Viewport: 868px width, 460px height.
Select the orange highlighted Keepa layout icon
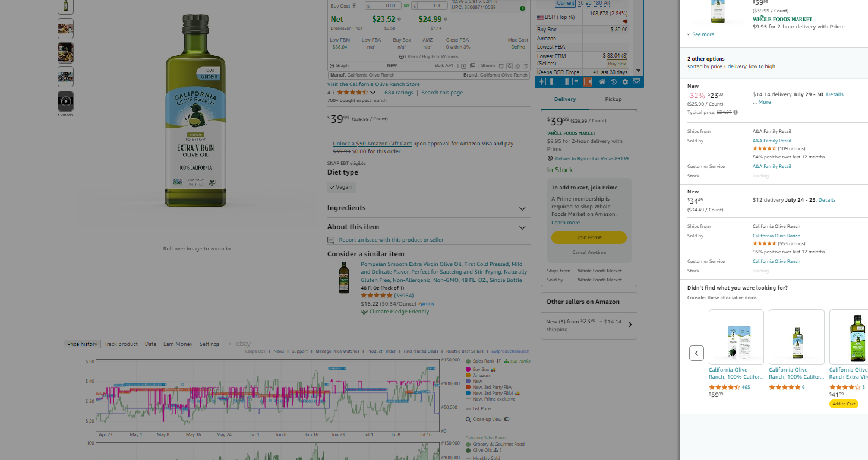click(588, 82)
